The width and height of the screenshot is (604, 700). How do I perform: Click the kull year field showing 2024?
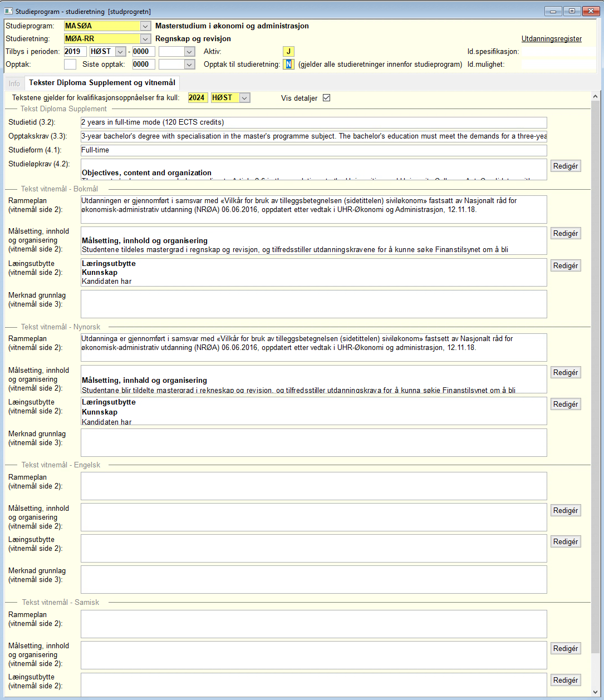click(198, 98)
